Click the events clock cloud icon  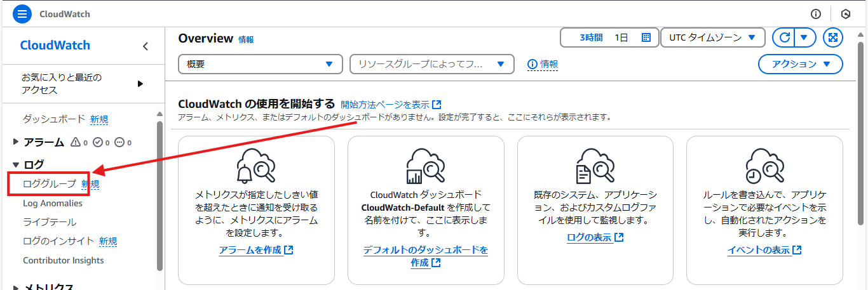pos(764,166)
